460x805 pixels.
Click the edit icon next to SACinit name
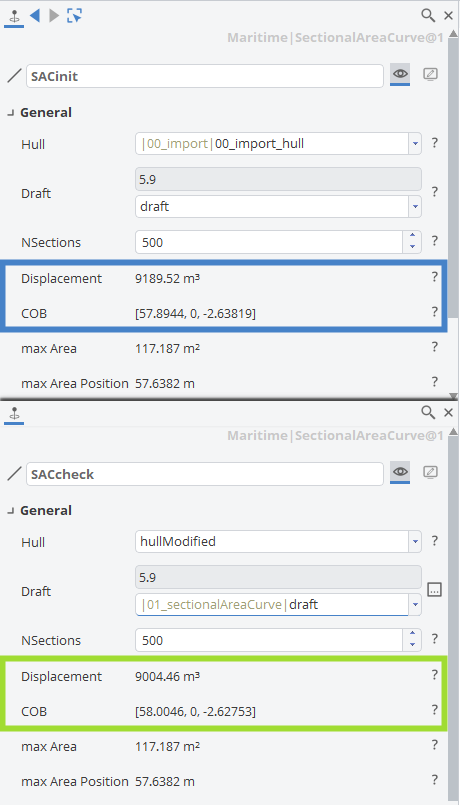tap(430, 75)
